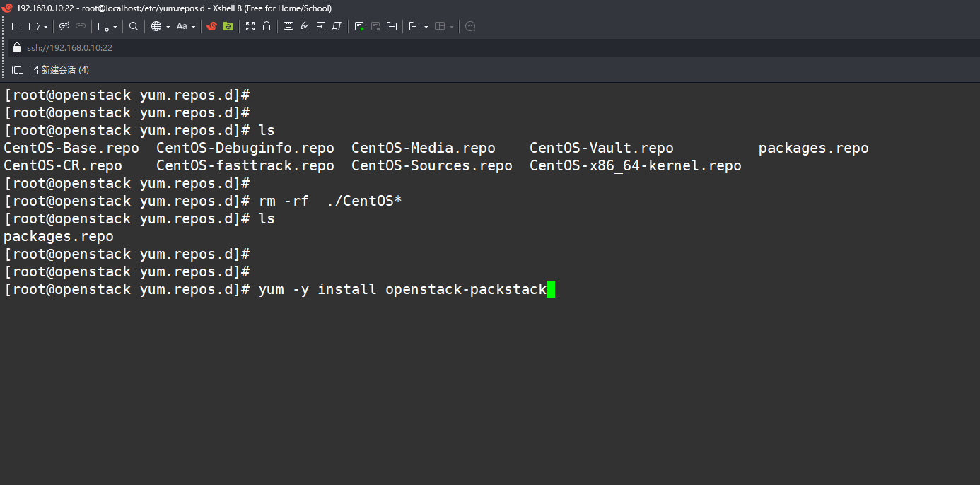Click the rm -rf ./CentOS* command

pyautogui.click(x=330, y=201)
